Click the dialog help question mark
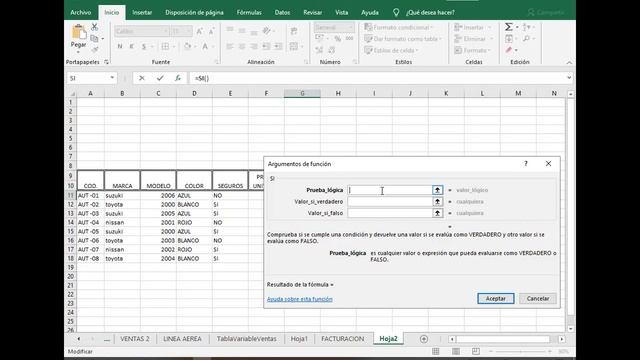 (526, 164)
